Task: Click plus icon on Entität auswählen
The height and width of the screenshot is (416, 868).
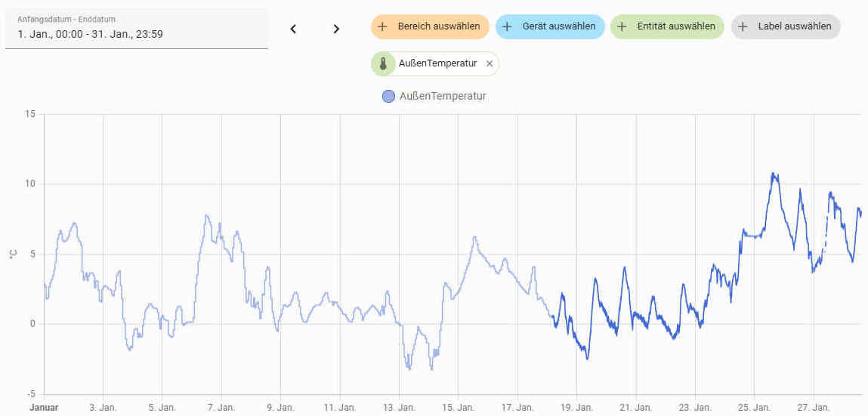Action: click(621, 26)
